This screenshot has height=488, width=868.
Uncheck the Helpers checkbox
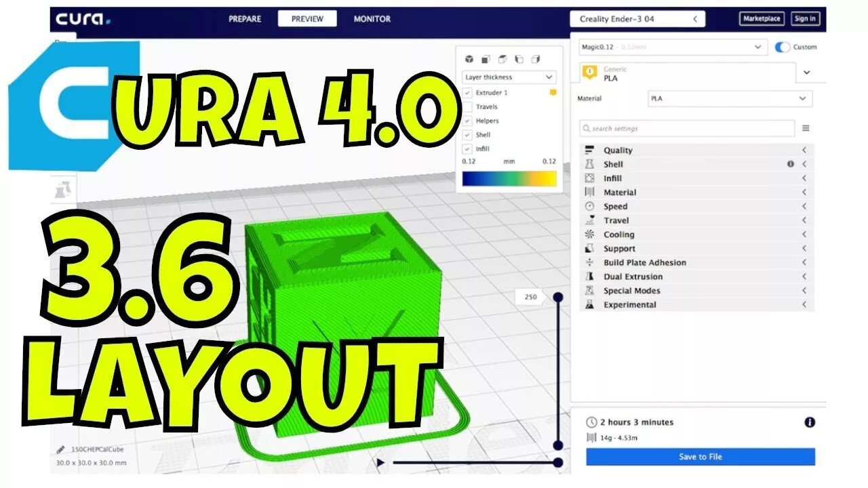click(x=468, y=121)
